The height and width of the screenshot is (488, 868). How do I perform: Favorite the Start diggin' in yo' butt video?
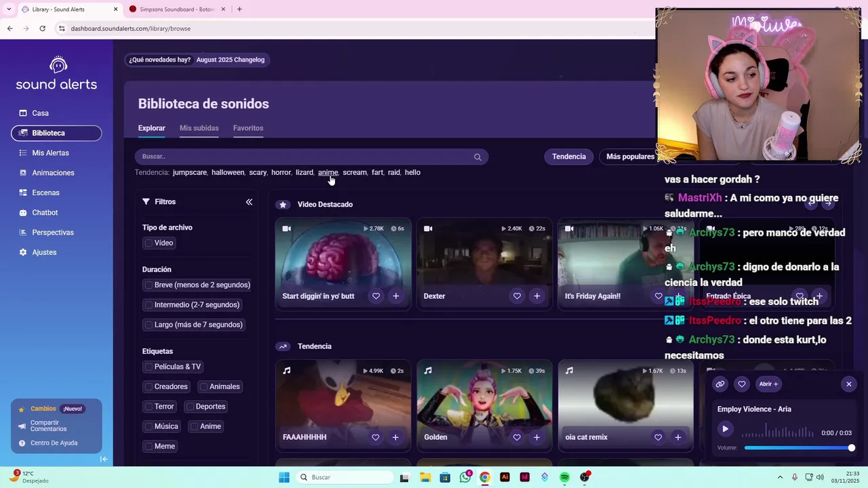[376, 296]
